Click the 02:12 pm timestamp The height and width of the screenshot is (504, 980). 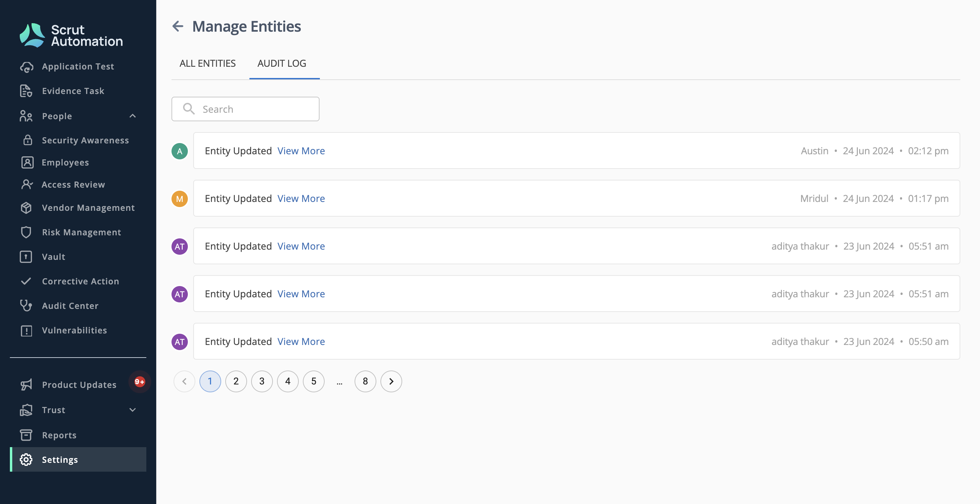pos(928,151)
